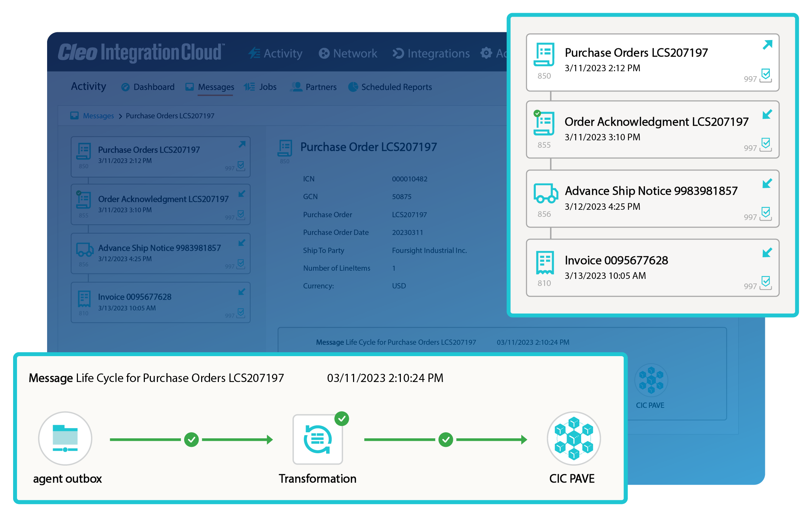
Task: Click the lightning Activity icon in top bar
Action: 254,53
